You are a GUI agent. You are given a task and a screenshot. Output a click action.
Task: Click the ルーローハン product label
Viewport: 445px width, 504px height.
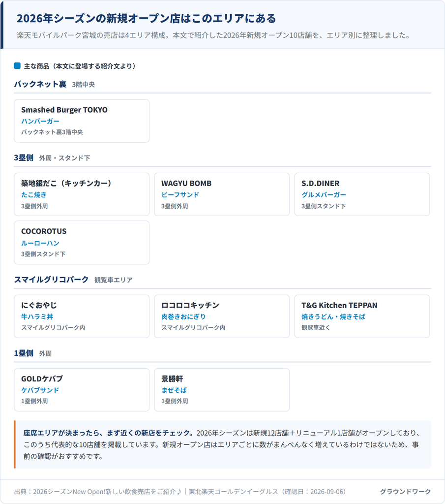pyautogui.click(x=40, y=243)
